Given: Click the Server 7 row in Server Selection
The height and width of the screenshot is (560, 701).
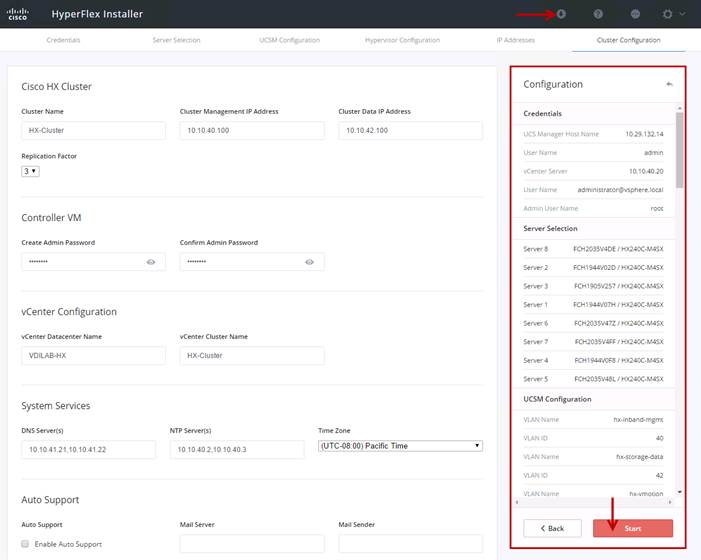Looking at the screenshot, I should (x=593, y=342).
